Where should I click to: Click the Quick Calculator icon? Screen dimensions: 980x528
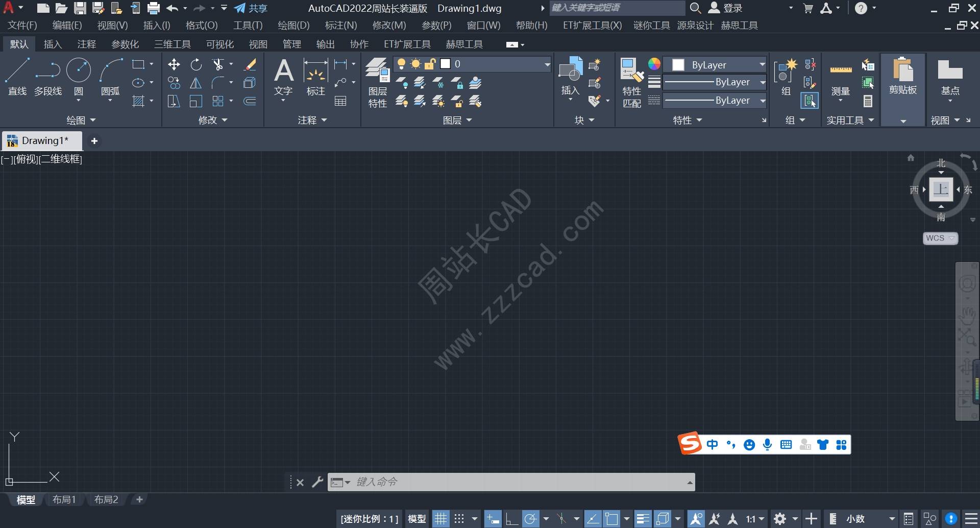[868, 101]
